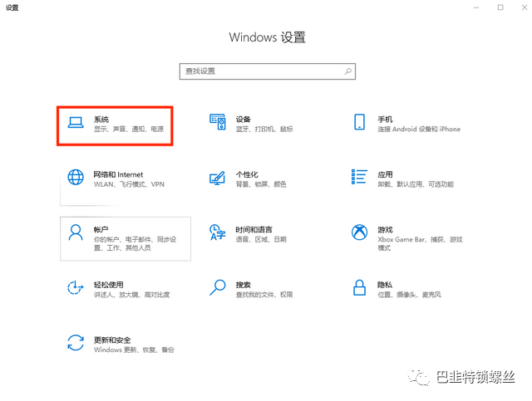Select the 设备 category title

(x=243, y=120)
